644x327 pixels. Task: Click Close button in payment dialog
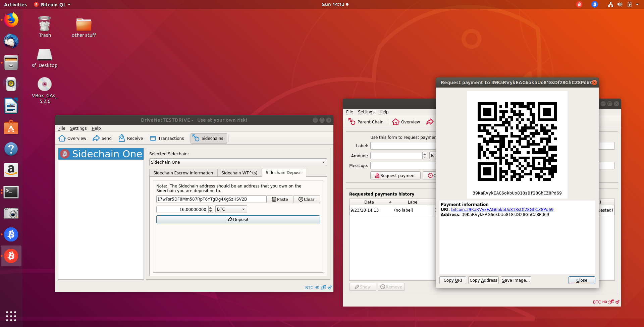tap(582, 280)
